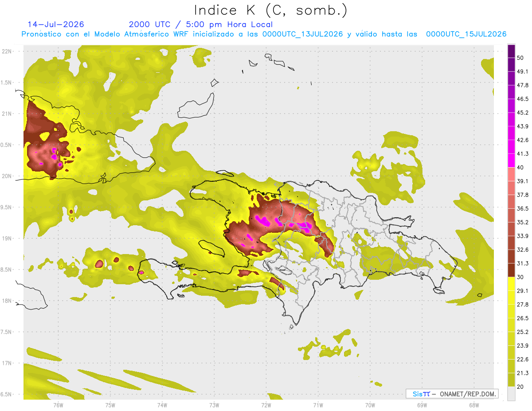Click the longitude axis label "75W"
The width and height of the screenshot is (532, 411).
(110, 405)
